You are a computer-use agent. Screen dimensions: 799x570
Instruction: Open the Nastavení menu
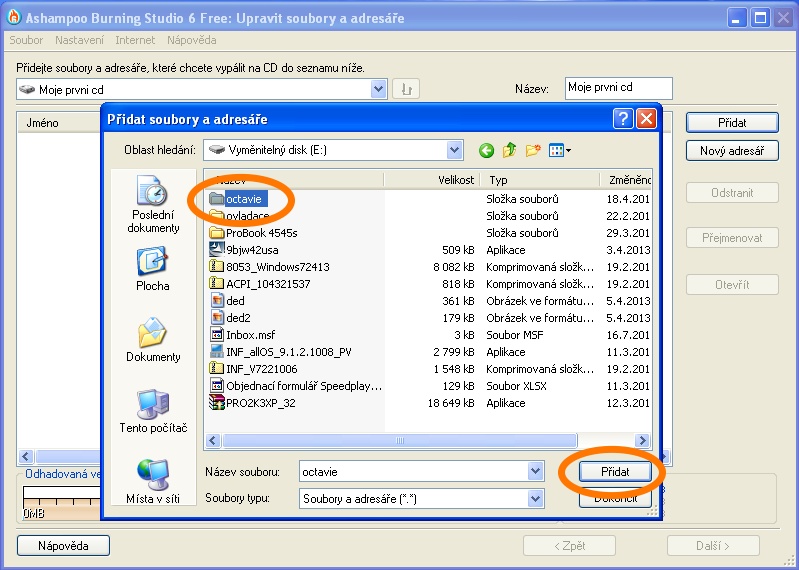[80, 40]
